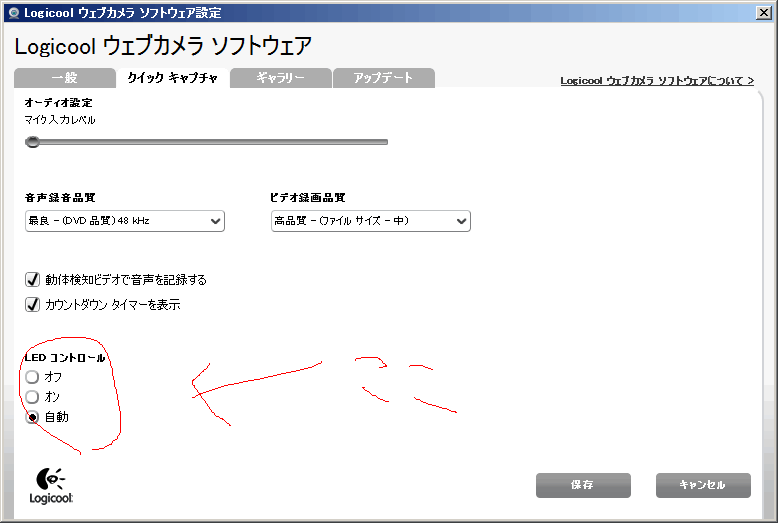Open the ビデオ録画品質 dropdown
Image resolution: width=778 pixels, height=523 pixels.
[x=371, y=221]
